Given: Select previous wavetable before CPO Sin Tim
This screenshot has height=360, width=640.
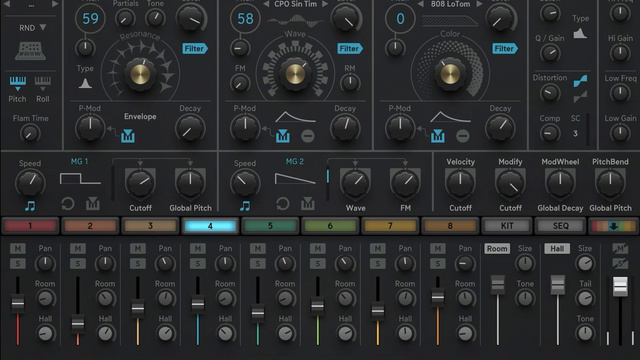Looking at the screenshot, I should (267, 4).
